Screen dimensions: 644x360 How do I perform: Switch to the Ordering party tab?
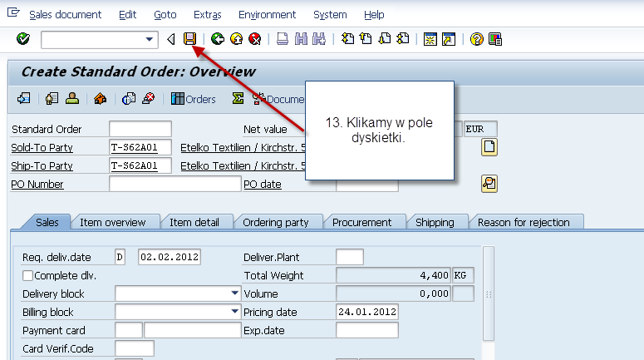coord(276,222)
